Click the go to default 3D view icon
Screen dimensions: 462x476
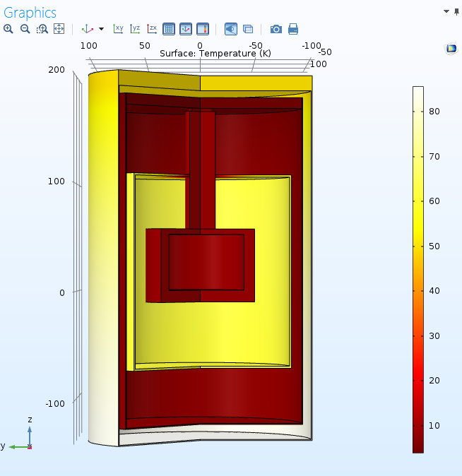[x=88, y=29]
